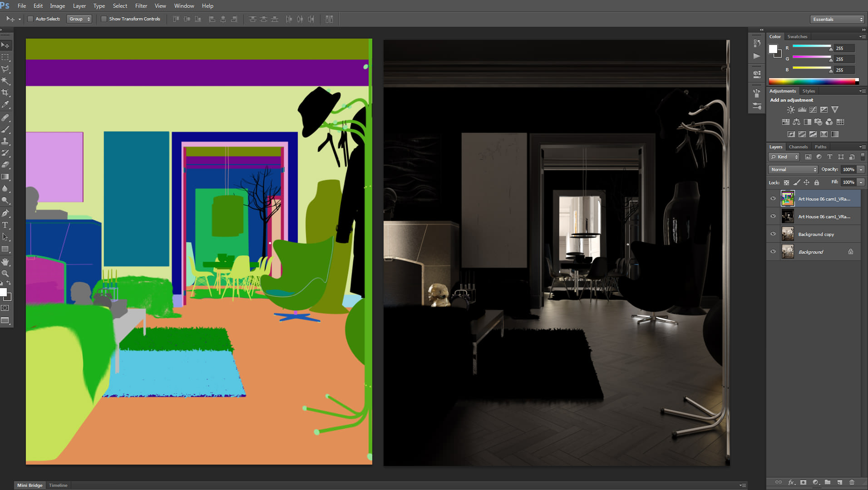Select the Magic Wand tool

pos(5,81)
